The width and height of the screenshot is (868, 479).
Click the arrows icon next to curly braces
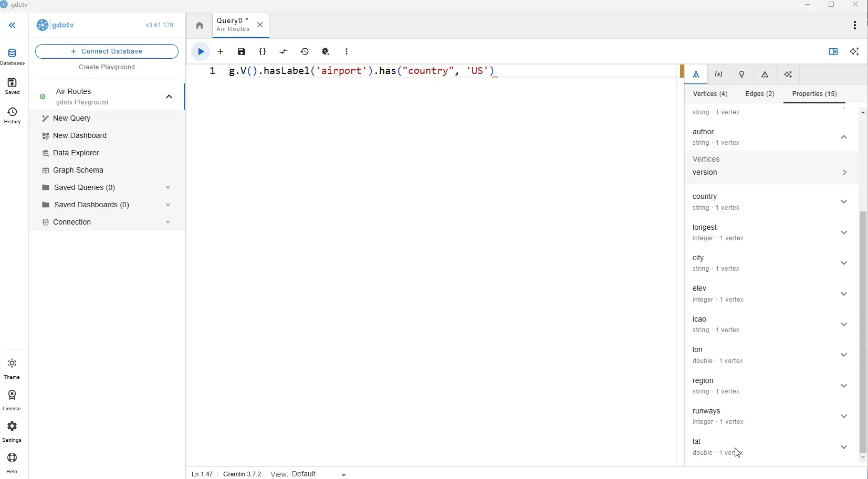pos(284,51)
